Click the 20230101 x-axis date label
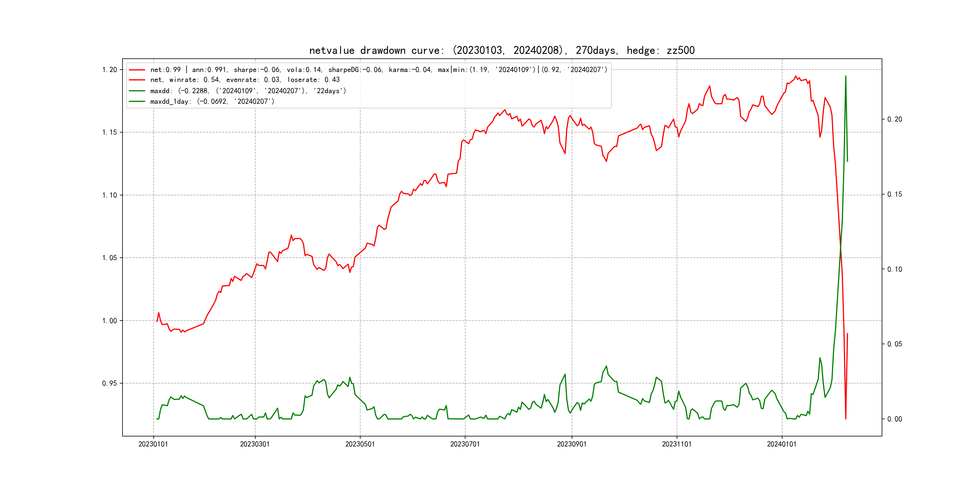980x490 pixels. [153, 444]
